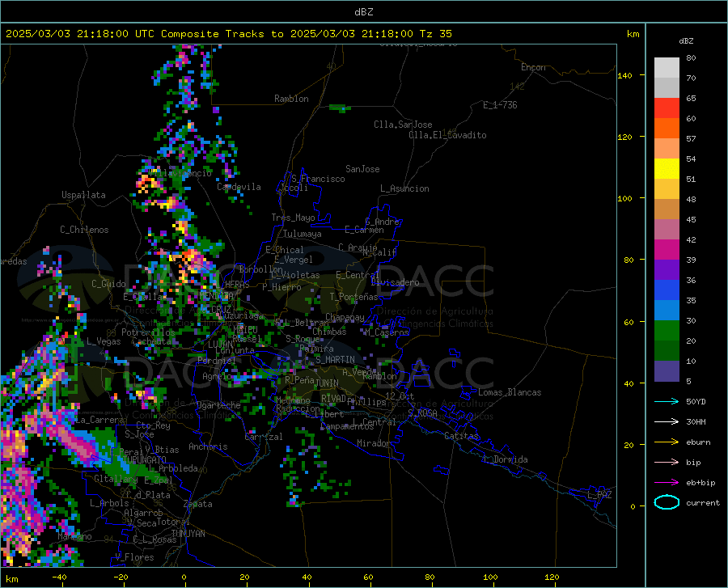Image resolution: width=728 pixels, height=588 pixels.
Task: Click the L_Vegas location label
Action: (104, 341)
